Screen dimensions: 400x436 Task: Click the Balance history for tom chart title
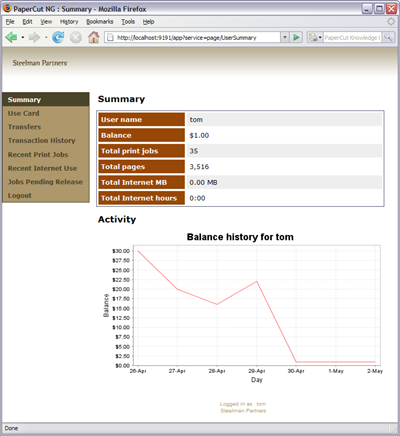point(240,237)
